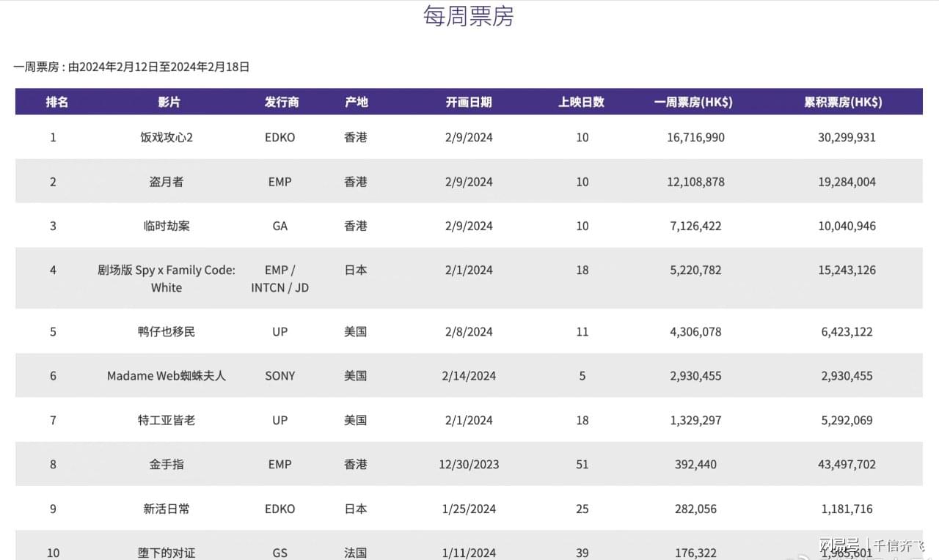Click days-in-release value 39

582,553
